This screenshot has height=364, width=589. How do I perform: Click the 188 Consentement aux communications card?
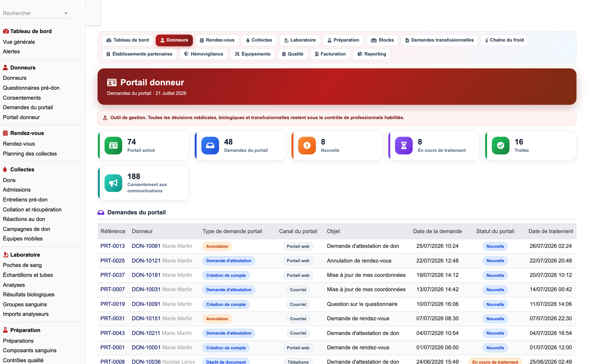tap(143, 183)
